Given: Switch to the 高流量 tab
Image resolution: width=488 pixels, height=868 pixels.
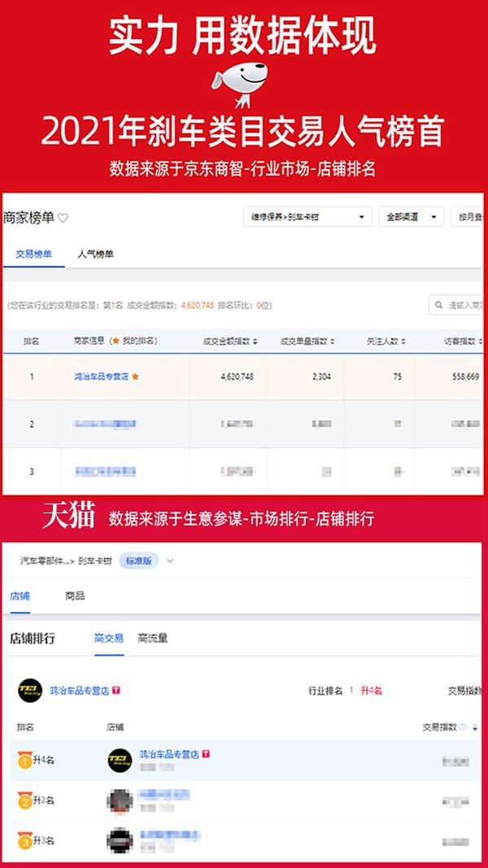Looking at the screenshot, I should pyautogui.click(x=153, y=639).
